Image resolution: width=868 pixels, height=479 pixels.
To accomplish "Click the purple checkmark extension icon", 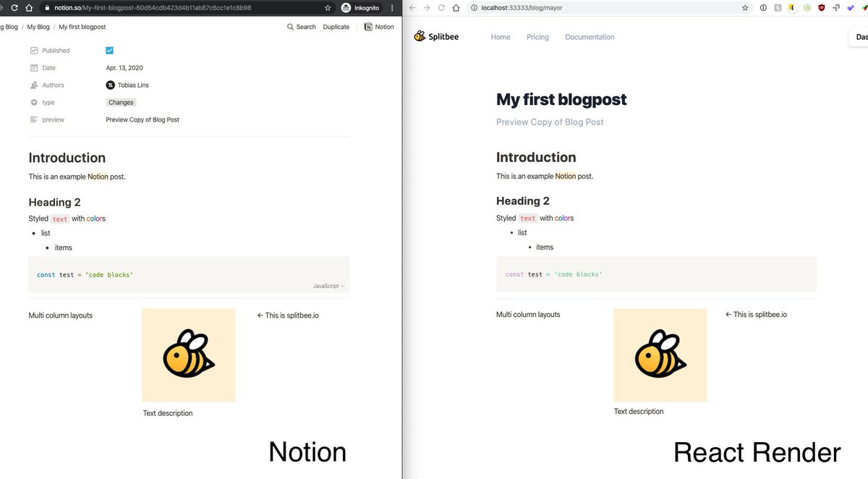I will point(851,8).
